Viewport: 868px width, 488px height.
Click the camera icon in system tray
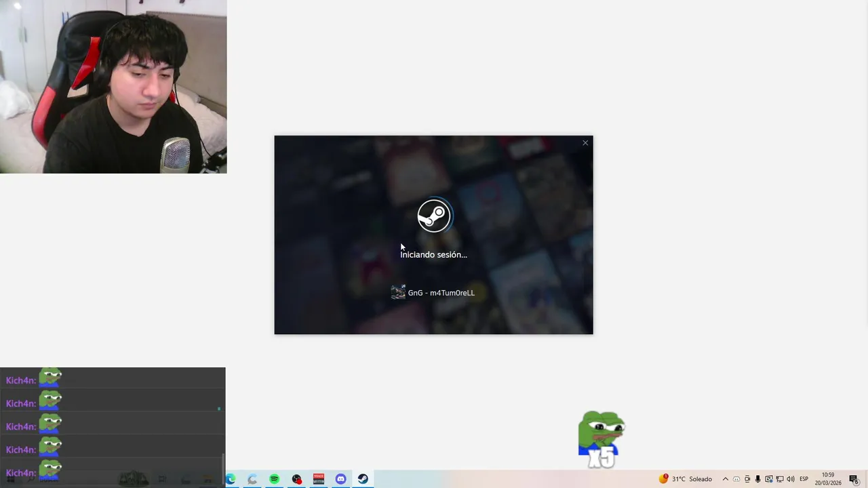pos(747,479)
